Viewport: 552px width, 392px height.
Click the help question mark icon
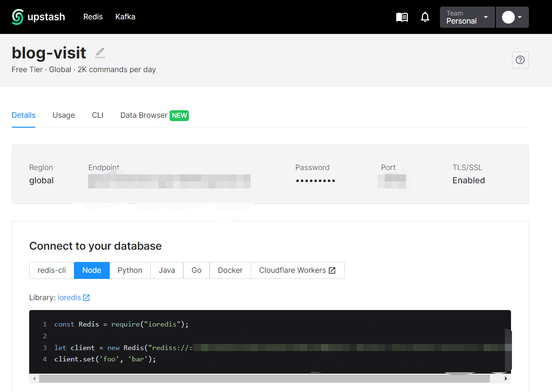pyautogui.click(x=520, y=60)
